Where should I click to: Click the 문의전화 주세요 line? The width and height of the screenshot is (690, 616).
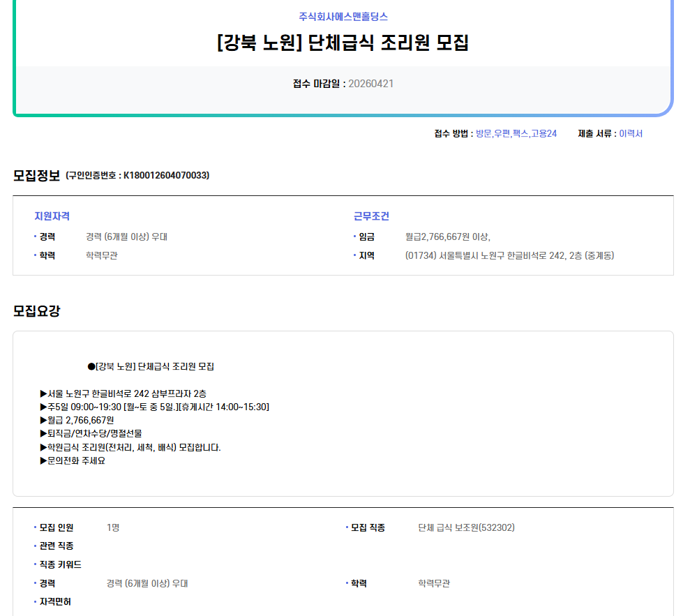point(76,460)
